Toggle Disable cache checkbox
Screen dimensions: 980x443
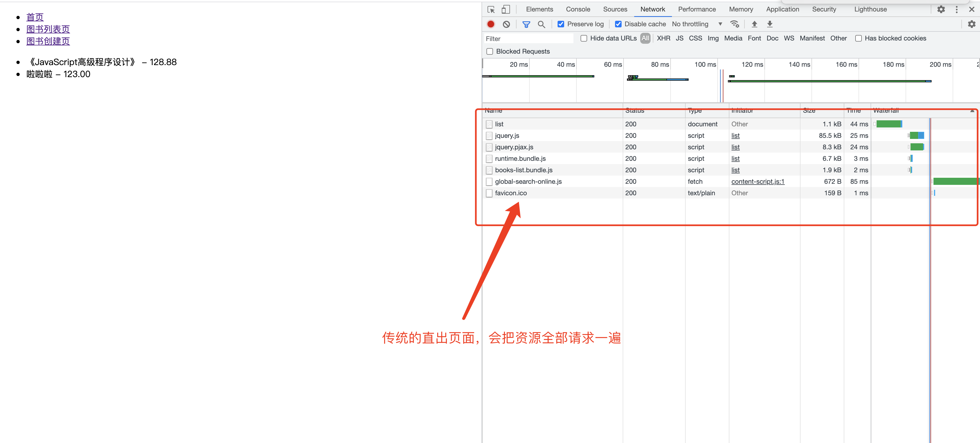coord(618,24)
